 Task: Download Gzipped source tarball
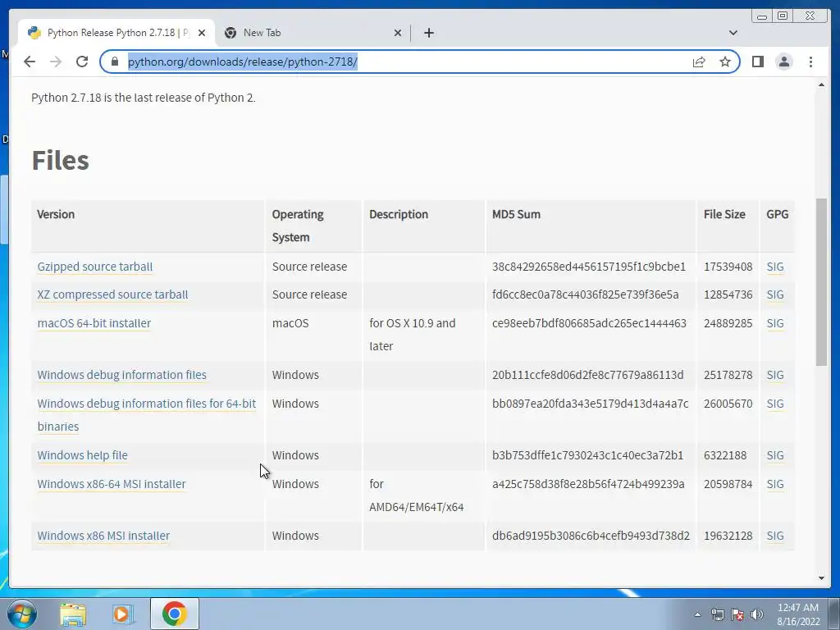pos(95,267)
